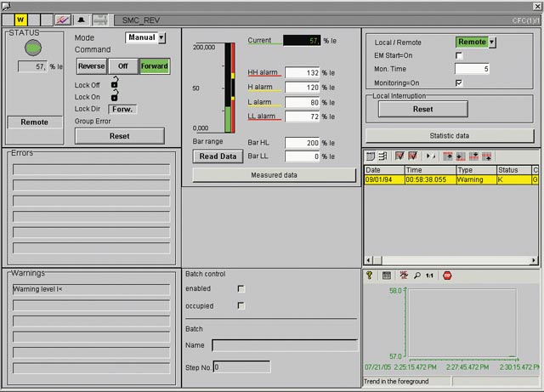Click the magnifier zoom icon in trend toolbar
This screenshot has width=544, height=392.
pyautogui.click(x=416, y=276)
